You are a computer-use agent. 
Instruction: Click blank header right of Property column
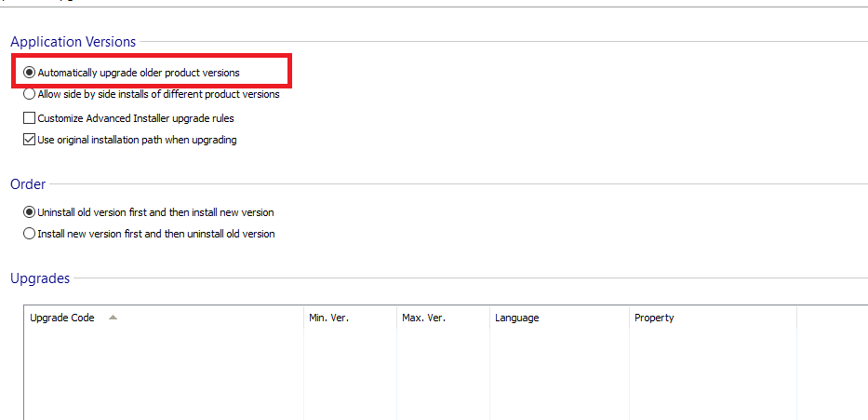coord(831,318)
